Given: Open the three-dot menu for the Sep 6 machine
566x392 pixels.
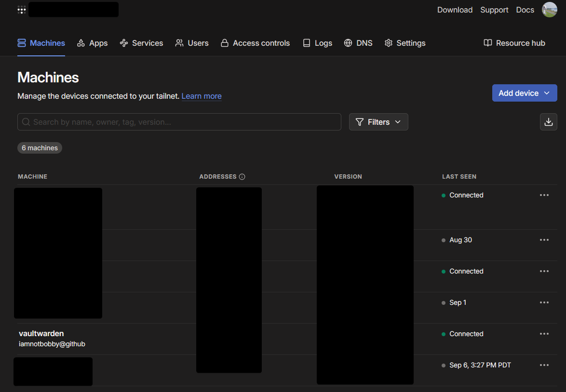Looking at the screenshot, I should click(x=544, y=365).
